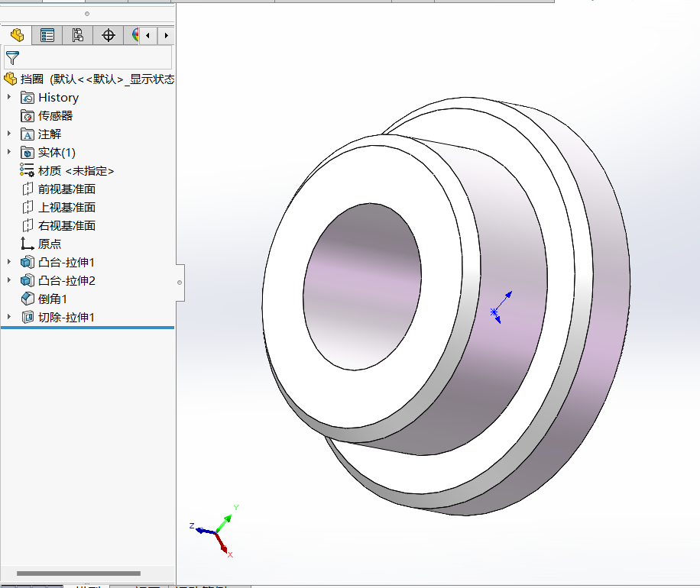This screenshot has width=700, height=588.
Task: Click the 前视基准面 plane icon
Action: point(28,189)
